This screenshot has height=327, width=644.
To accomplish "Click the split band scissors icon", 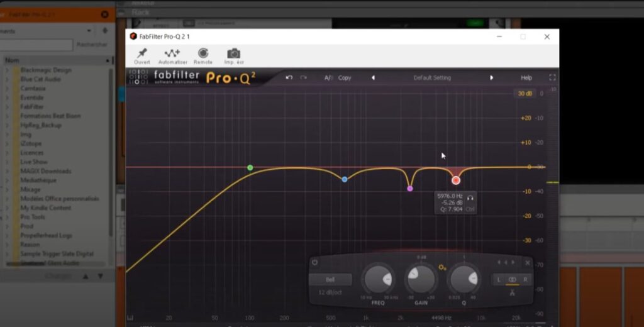I will 512,292.
